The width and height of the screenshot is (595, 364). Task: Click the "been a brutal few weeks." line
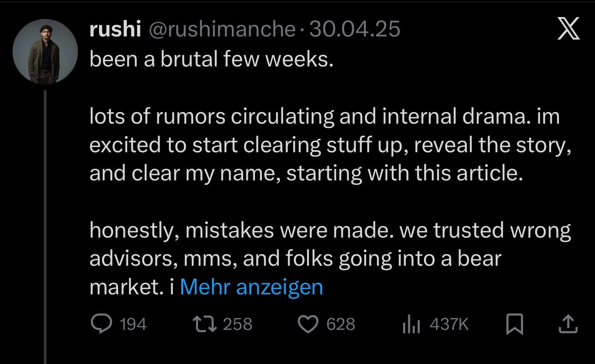(211, 60)
